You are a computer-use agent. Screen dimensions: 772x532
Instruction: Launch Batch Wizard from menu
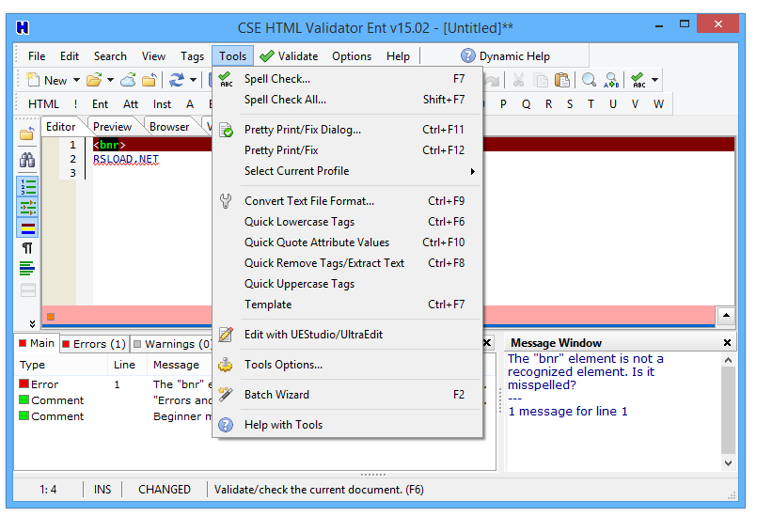pyautogui.click(x=348, y=394)
